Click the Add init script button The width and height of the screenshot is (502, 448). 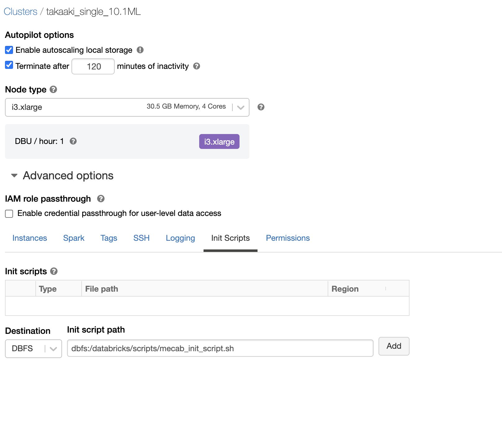click(394, 346)
